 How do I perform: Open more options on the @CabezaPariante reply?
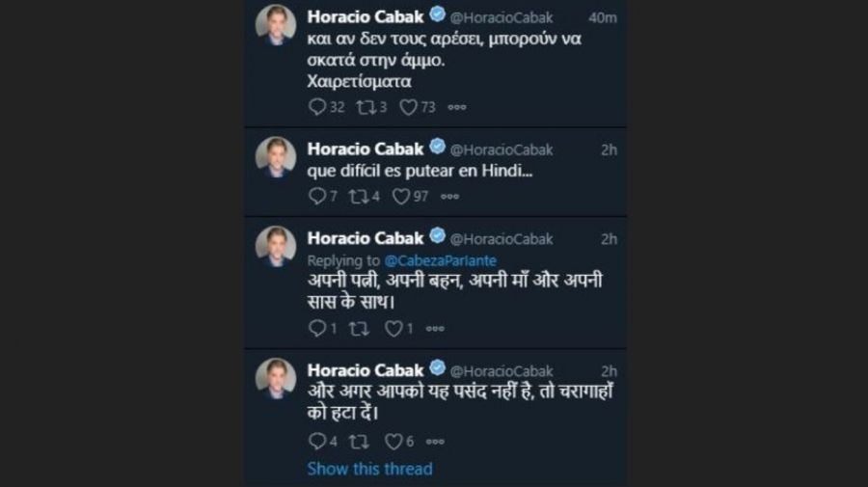pos(434,329)
